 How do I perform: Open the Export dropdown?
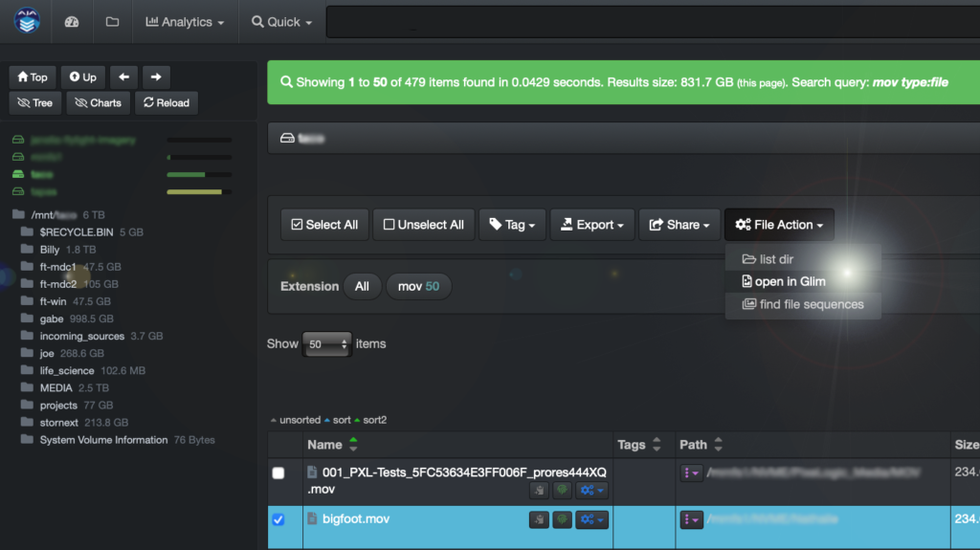(x=592, y=225)
